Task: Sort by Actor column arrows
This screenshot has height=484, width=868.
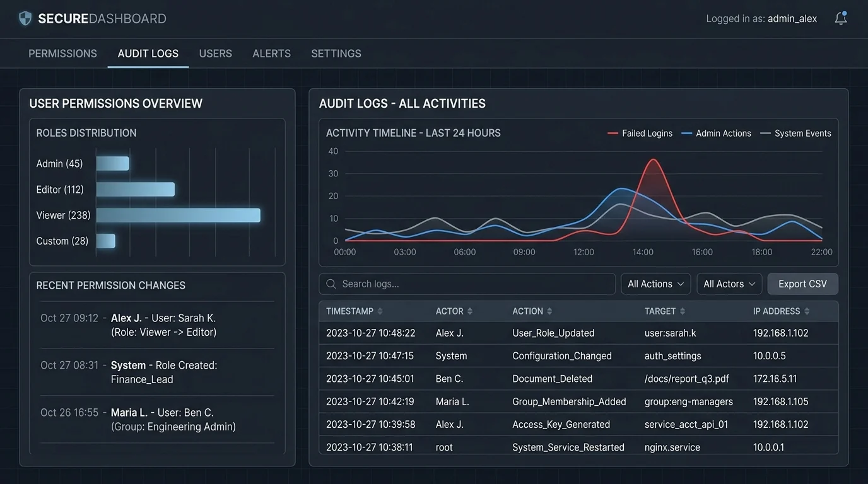Action: pos(470,311)
